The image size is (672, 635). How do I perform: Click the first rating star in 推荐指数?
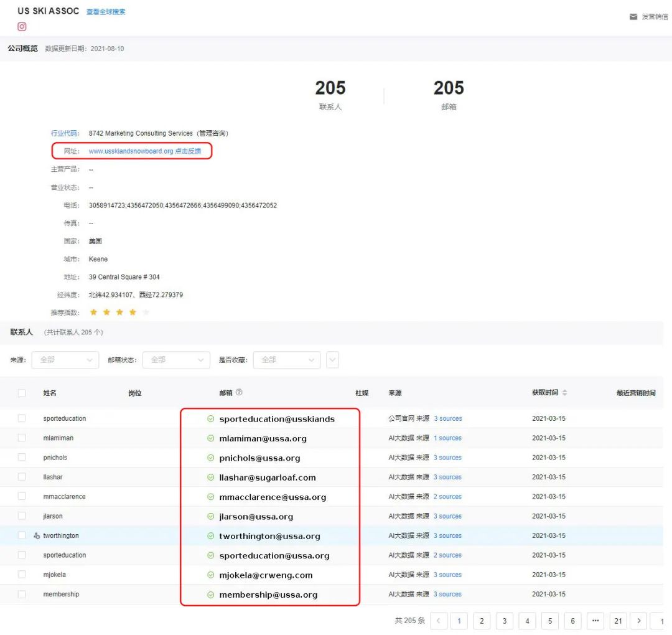93,312
